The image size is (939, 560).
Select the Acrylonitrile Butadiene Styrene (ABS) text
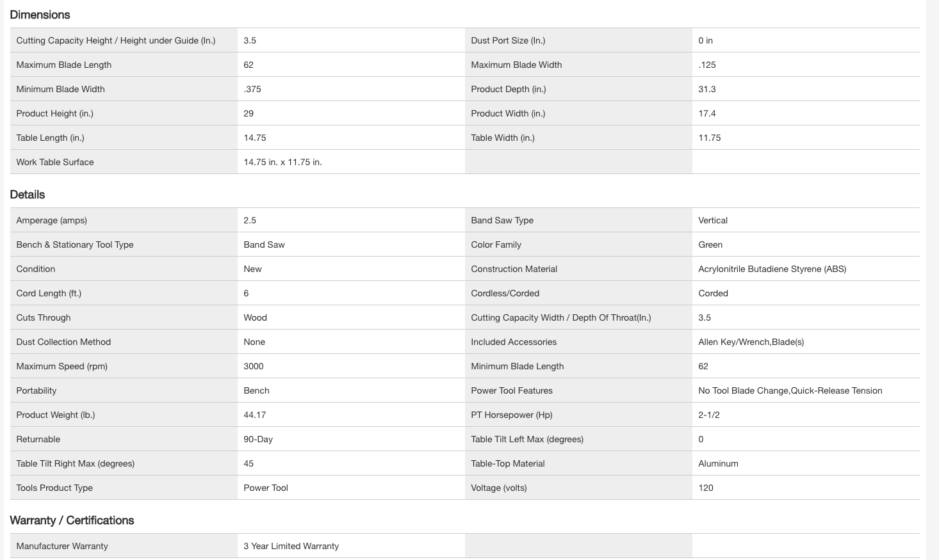772,269
